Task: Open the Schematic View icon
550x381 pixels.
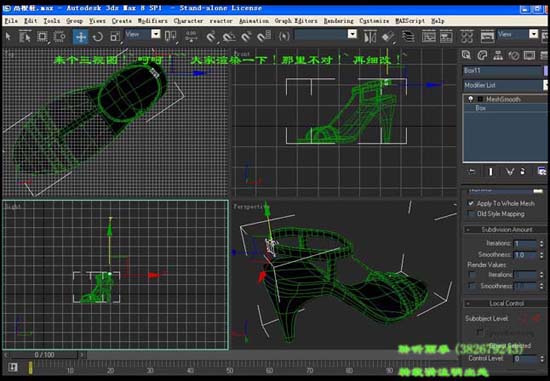Action: point(446,36)
